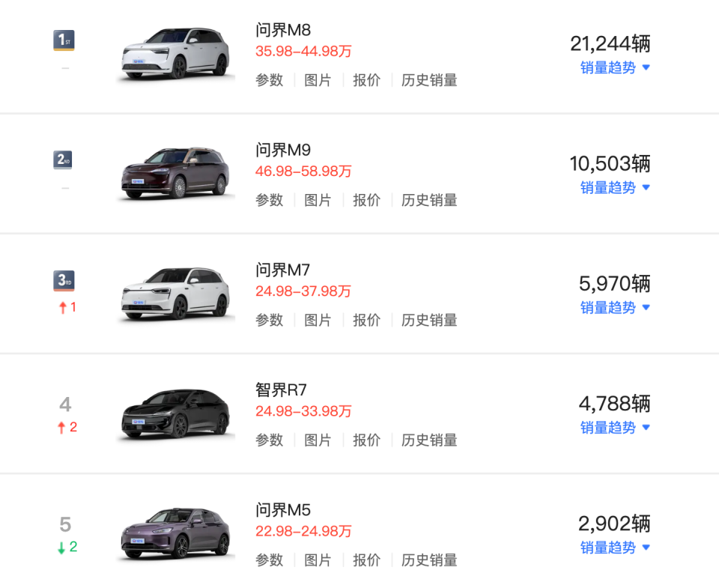Click the bronze 3RD rank badge
The width and height of the screenshot is (719, 588).
(x=63, y=279)
